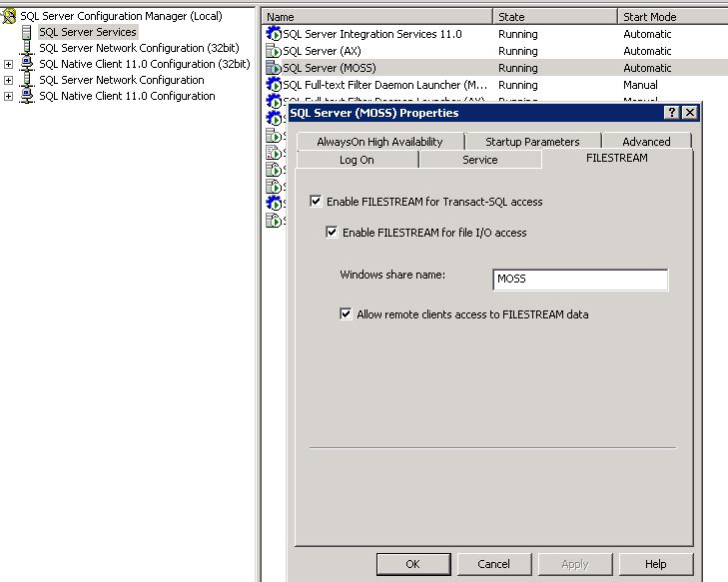Expand the SQL Server Network Configuration node

pyautogui.click(x=8, y=80)
